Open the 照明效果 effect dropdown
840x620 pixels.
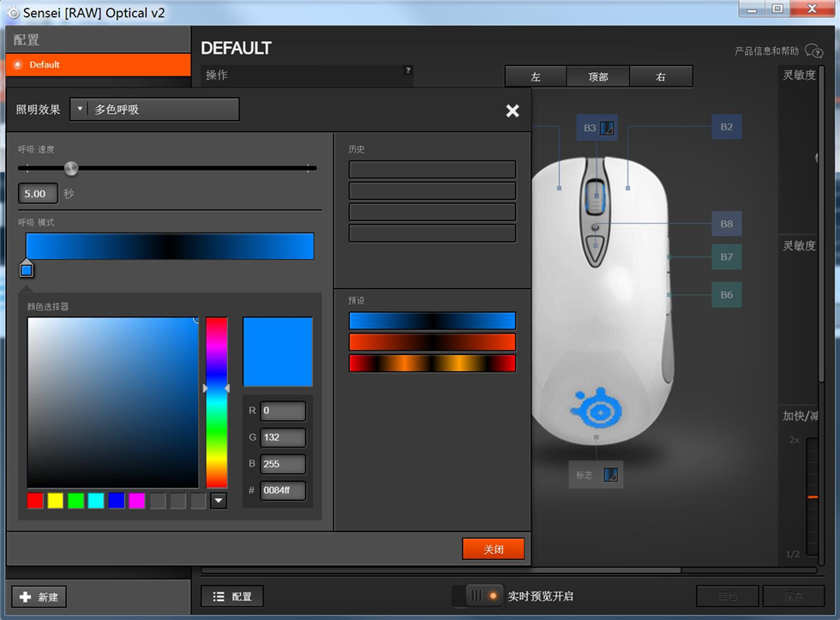[x=154, y=109]
